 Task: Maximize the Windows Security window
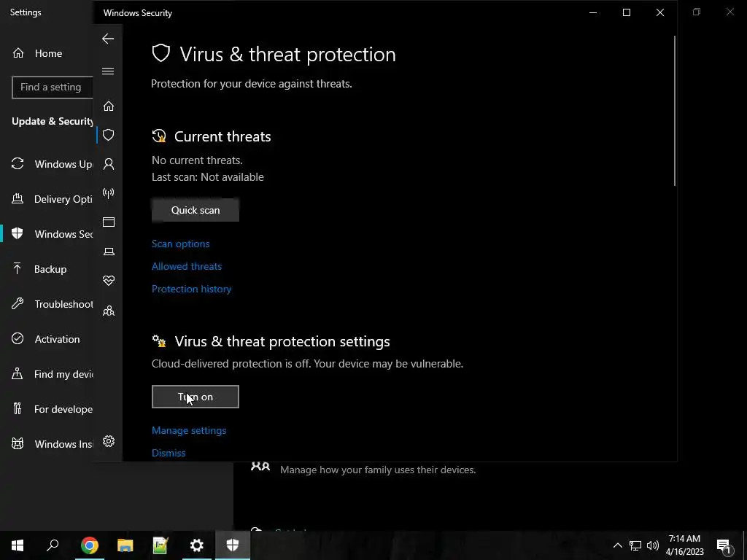(627, 13)
